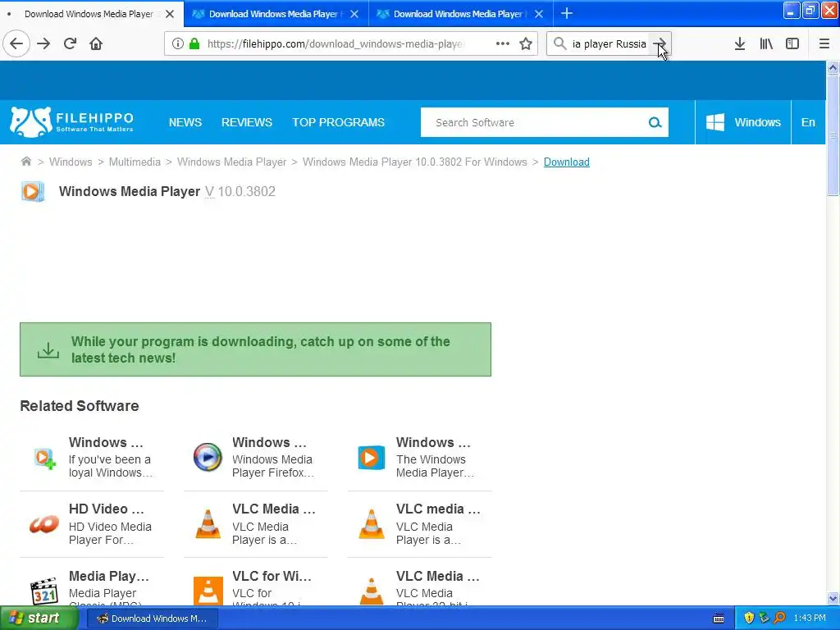Viewport: 840px width, 630px height.
Task: Open the browser home page
Action: (x=96, y=43)
